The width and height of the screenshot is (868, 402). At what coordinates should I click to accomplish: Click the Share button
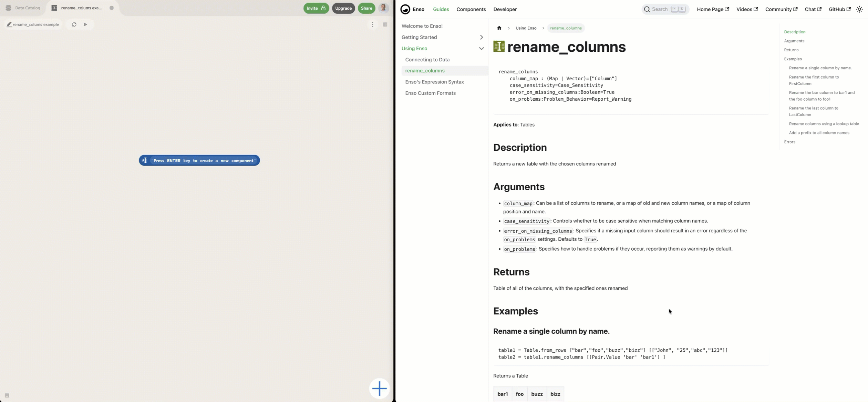[x=366, y=8]
